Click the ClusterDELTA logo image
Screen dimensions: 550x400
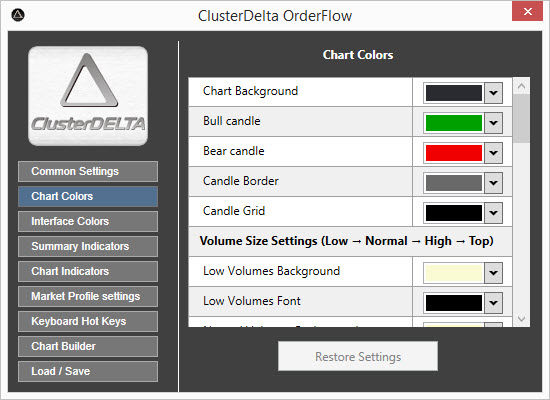point(88,96)
